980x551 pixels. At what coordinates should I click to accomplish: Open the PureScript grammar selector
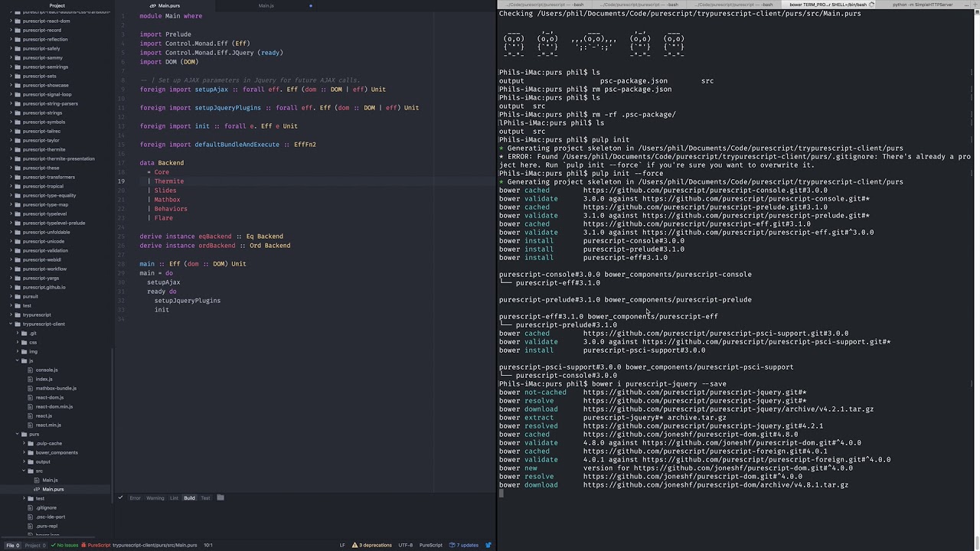431,545
